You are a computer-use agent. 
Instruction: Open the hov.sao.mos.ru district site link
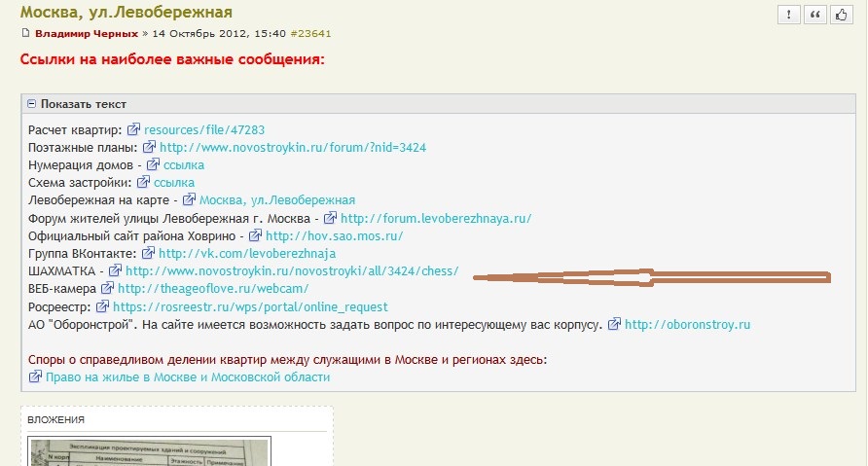pyautogui.click(x=334, y=235)
